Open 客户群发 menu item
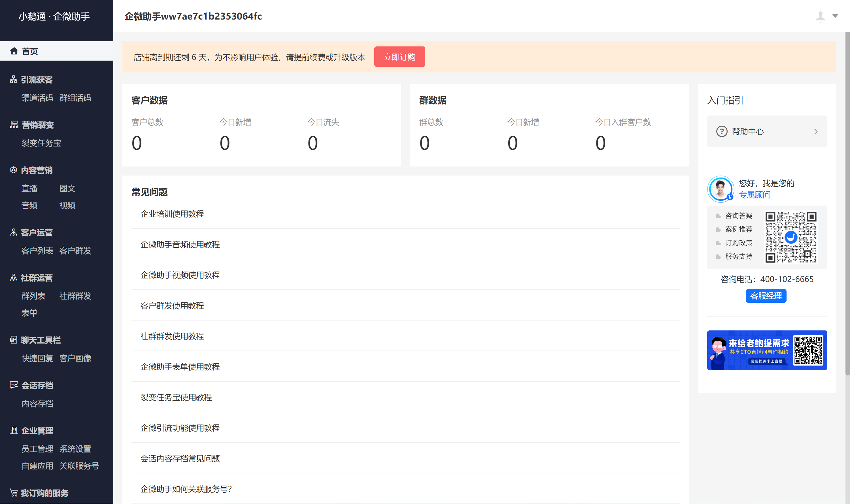The height and width of the screenshot is (504, 850). [75, 251]
